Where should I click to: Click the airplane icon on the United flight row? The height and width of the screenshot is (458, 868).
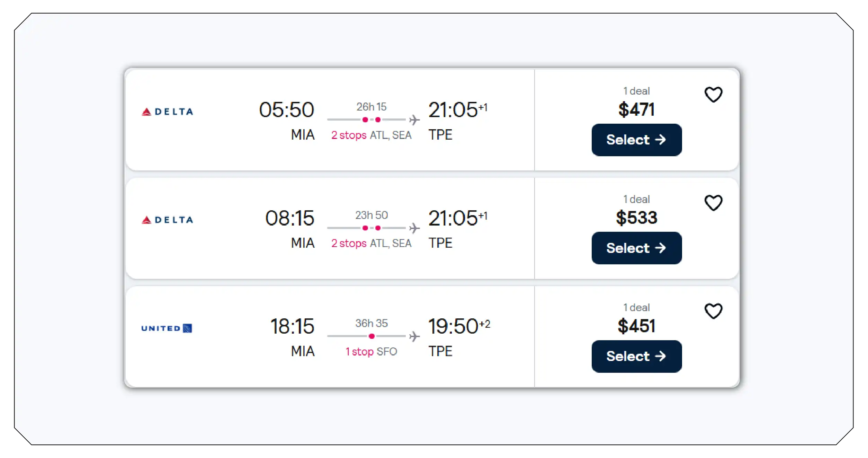point(414,335)
